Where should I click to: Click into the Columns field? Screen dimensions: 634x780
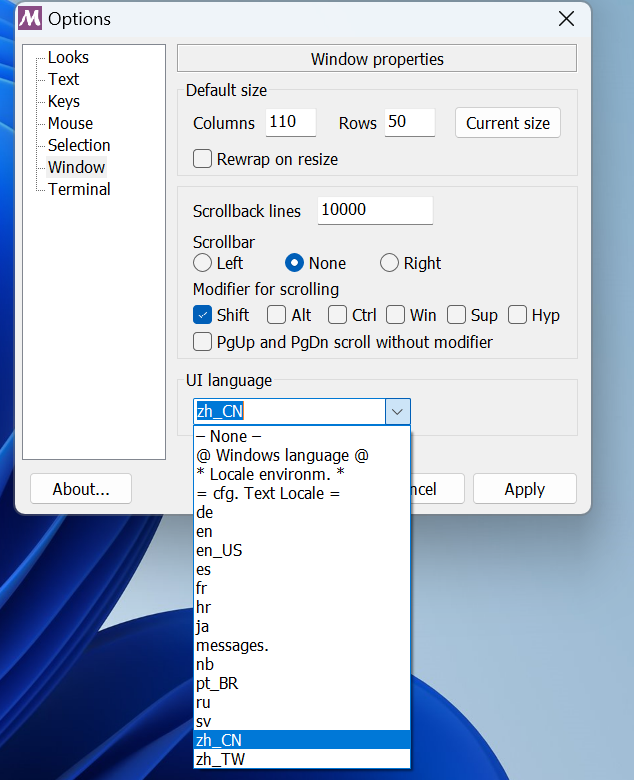point(291,122)
